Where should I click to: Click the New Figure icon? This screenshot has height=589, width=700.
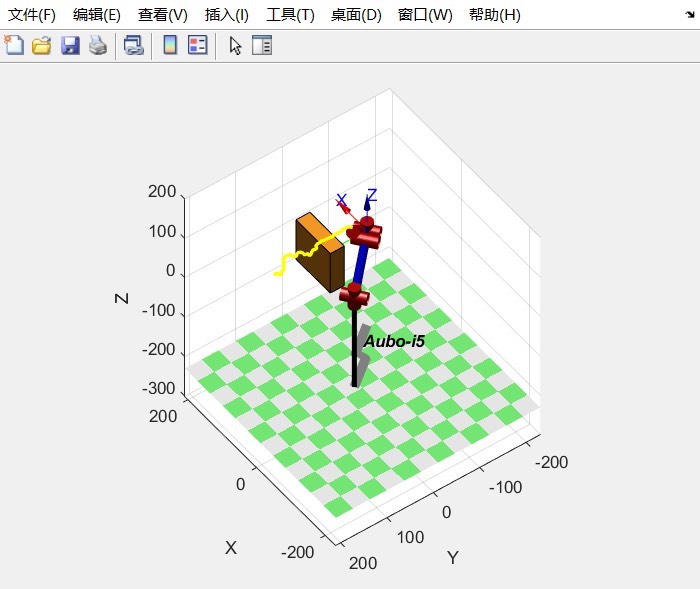click(x=14, y=45)
